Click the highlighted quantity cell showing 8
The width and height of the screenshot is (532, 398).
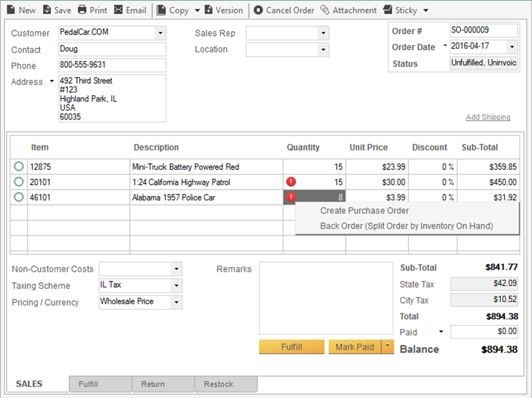(x=314, y=197)
